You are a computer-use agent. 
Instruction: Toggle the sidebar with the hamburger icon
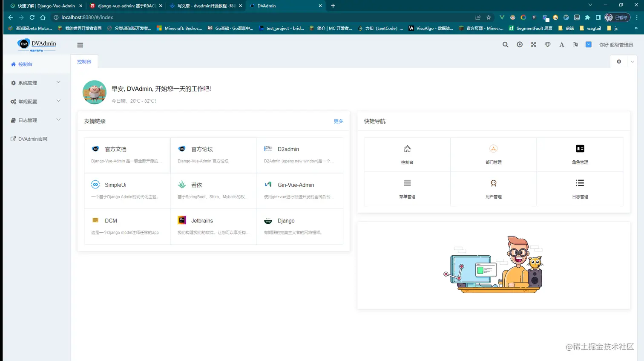(80, 45)
